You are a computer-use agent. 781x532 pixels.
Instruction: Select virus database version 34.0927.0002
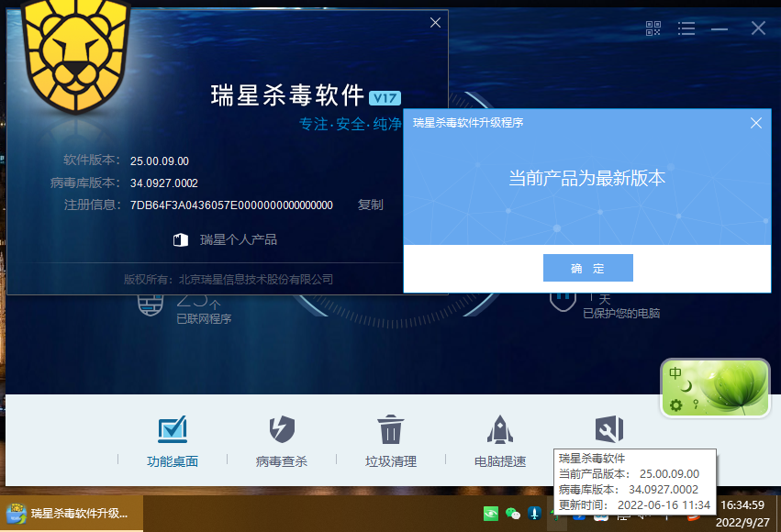click(x=164, y=183)
